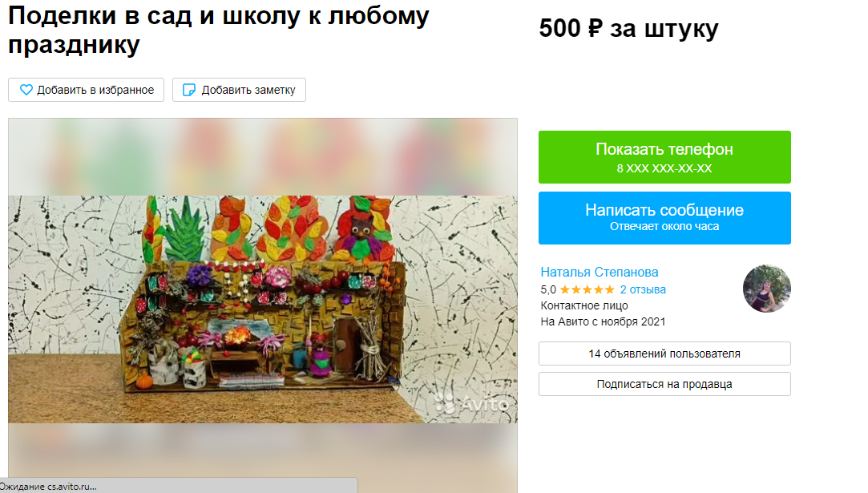The height and width of the screenshot is (493, 868).
Task: Open Наталья Степанова seller profile
Action: [600, 272]
